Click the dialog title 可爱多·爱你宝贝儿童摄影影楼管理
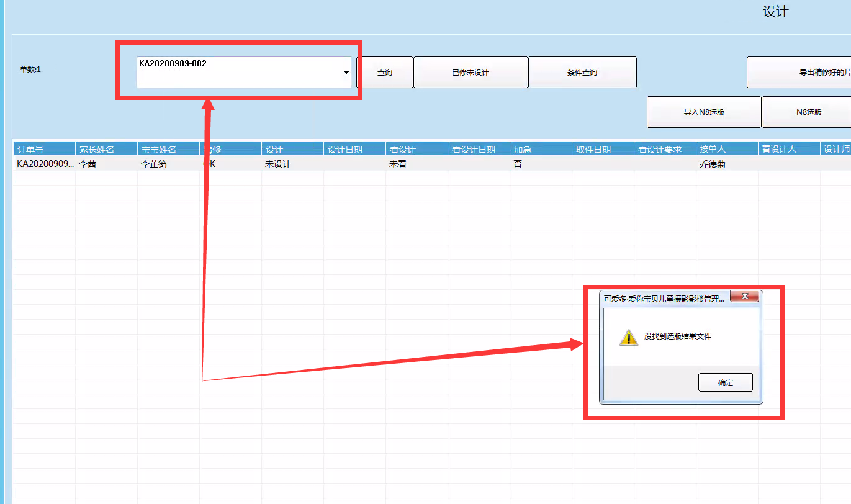This screenshot has width=851, height=504. [x=664, y=299]
